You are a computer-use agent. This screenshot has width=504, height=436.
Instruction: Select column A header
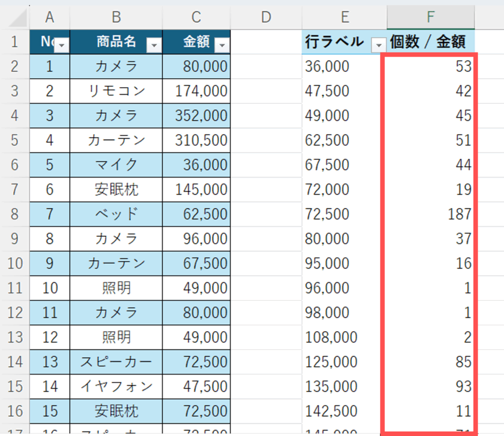click(49, 17)
